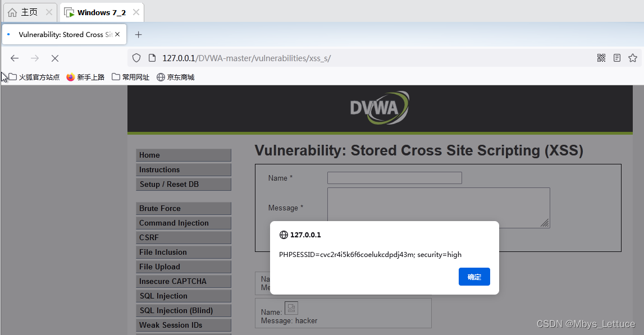This screenshot has height=335, width=644.
Task: Open Weak Session IDs page
Action: coord(184,325)
